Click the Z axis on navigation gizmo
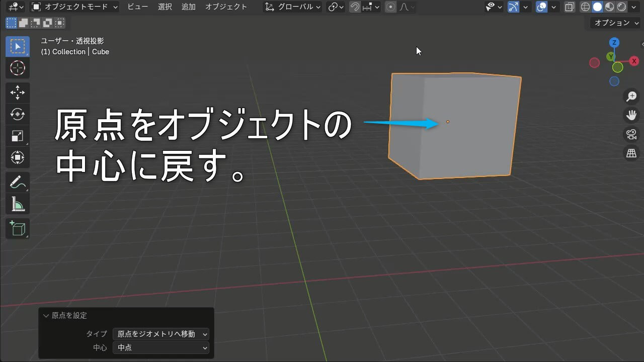This screenshot has height=362, width=644. pyautogui.click(x=614, y=43)
